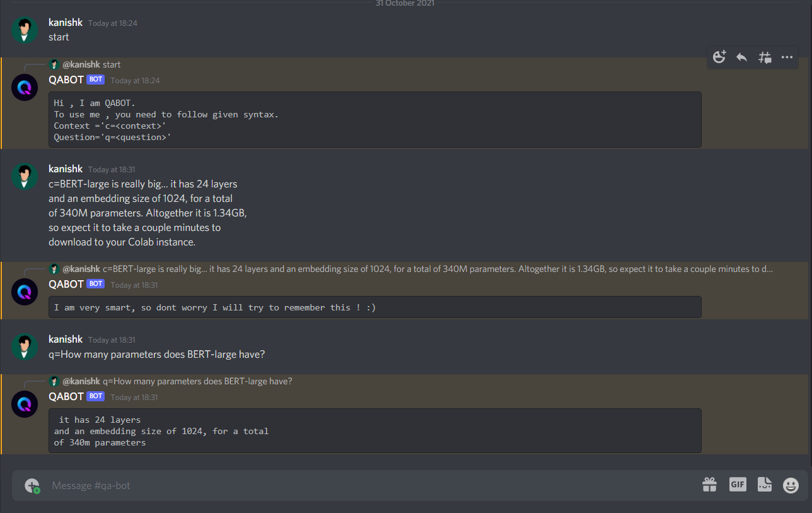Open the GIF picker

tap(738, 485)
